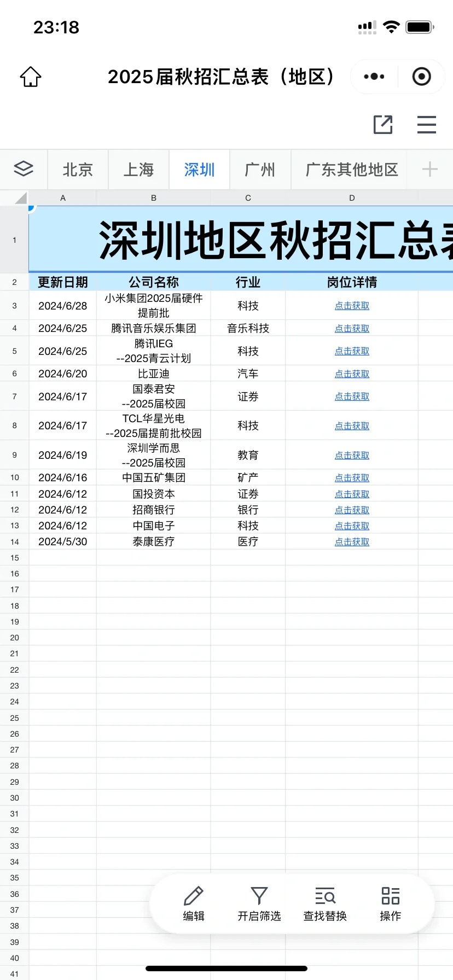Tap the Wi-Fi status icon
Image resolution: width=453 pixels, height=980 pixels.
point(391,27)
